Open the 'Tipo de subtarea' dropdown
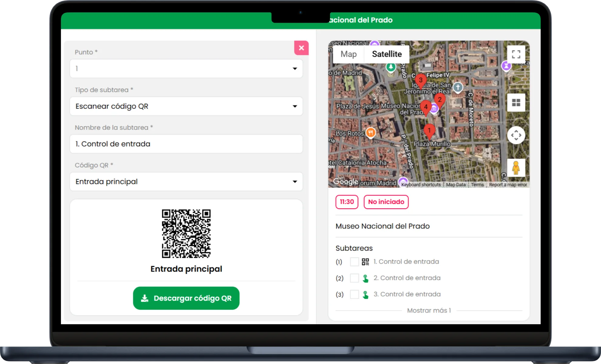The width and height of the screenshot is (601, 364). pos(186,106)
